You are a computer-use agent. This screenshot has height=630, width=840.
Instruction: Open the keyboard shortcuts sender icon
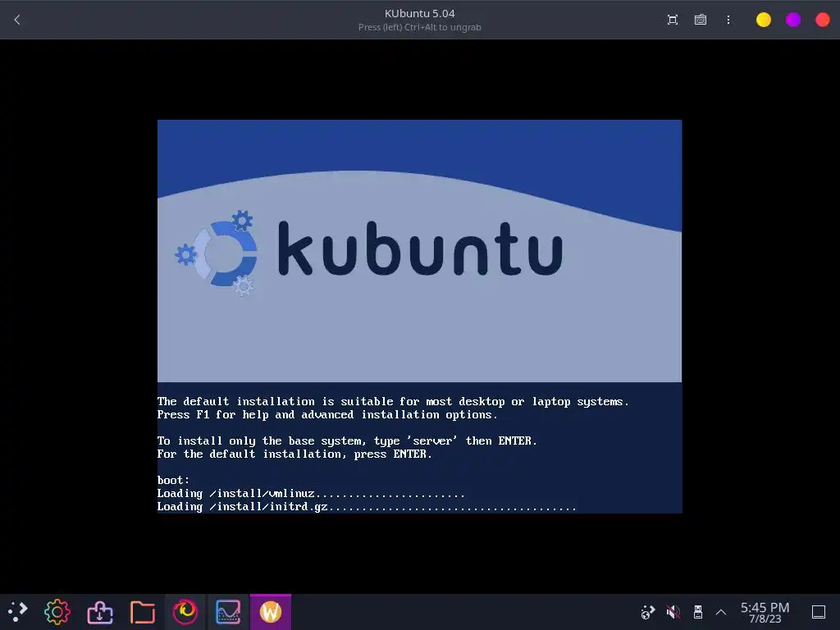701,20
